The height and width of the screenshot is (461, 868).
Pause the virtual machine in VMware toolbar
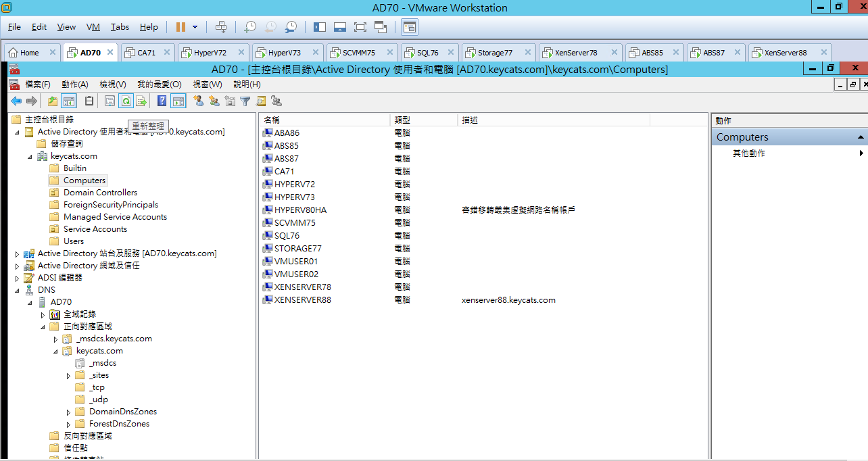tap(180, 27)
